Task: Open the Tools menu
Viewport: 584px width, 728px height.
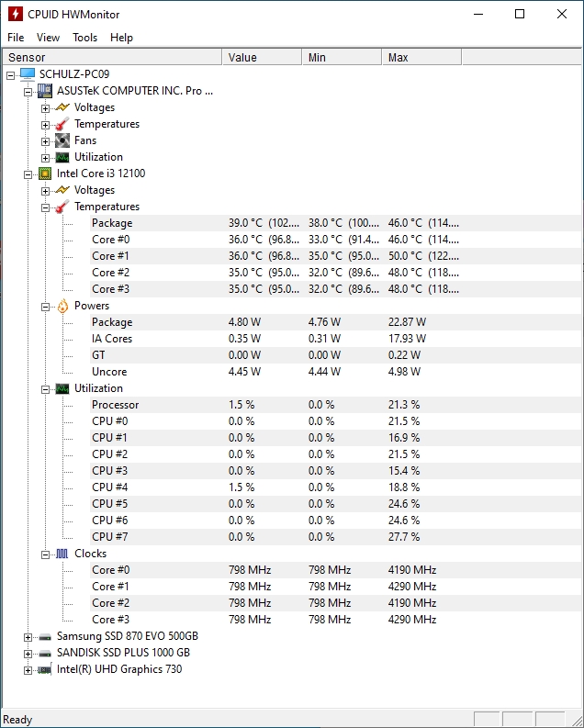Action: pyautogui.click(x=85, y=38)
